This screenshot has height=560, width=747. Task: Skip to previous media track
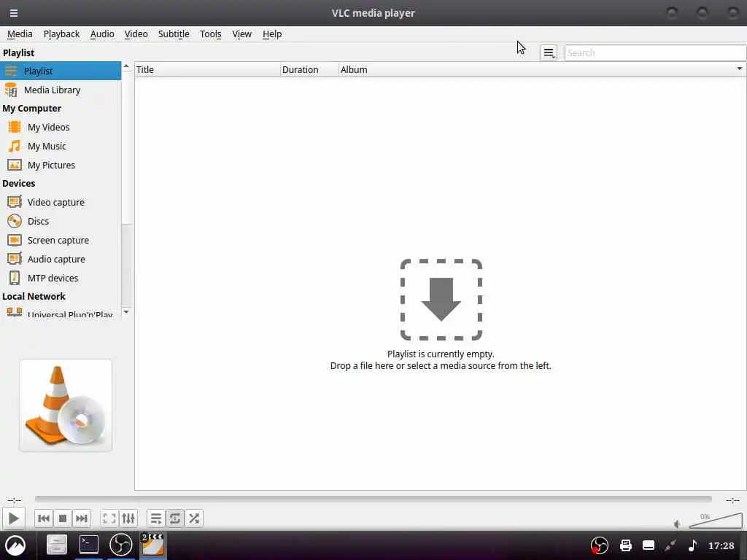pyautogui.click(x=43, y=518)
